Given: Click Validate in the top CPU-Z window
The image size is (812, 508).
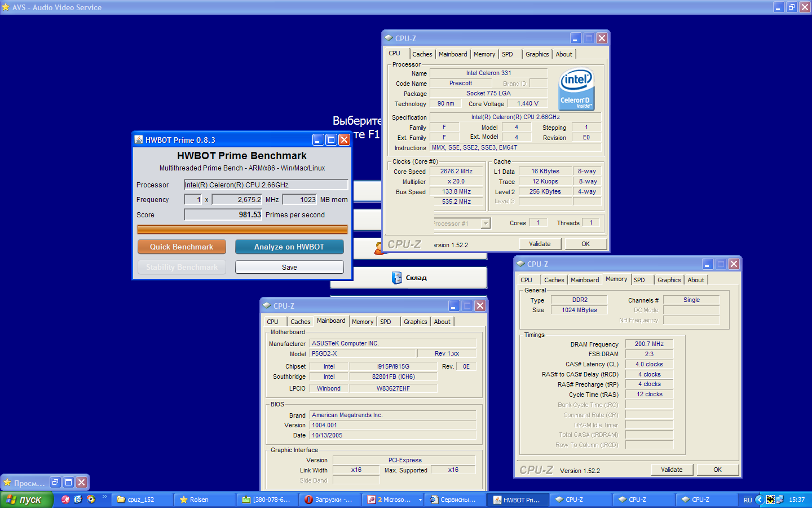Looking at the screenshot, I should point(540,244).
